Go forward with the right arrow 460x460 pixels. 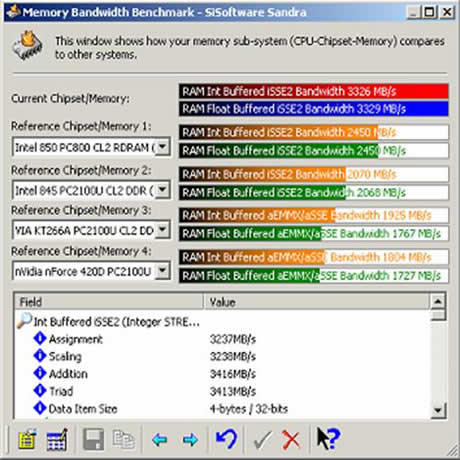click(190, 440)
